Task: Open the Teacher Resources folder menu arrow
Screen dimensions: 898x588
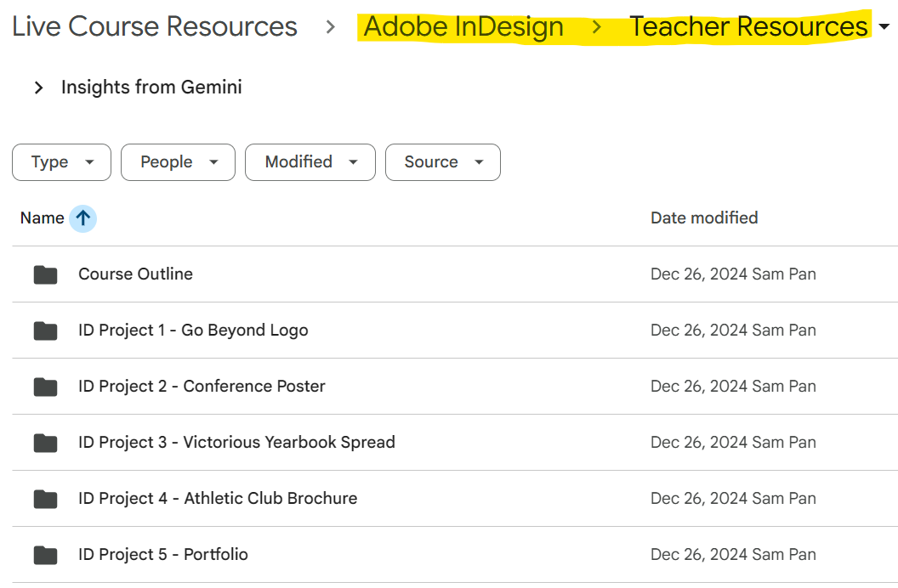Action: tap(884, 27)
